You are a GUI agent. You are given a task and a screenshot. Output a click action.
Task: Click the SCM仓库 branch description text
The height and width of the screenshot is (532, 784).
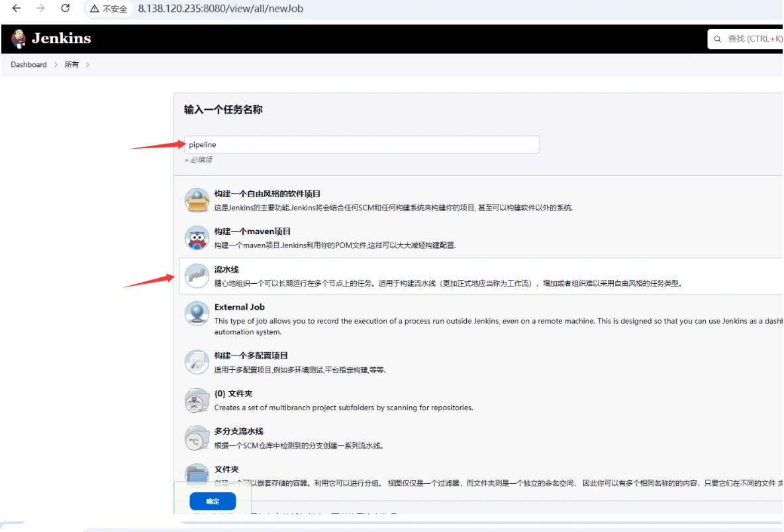pyautogui.click(x=299, y=445)
